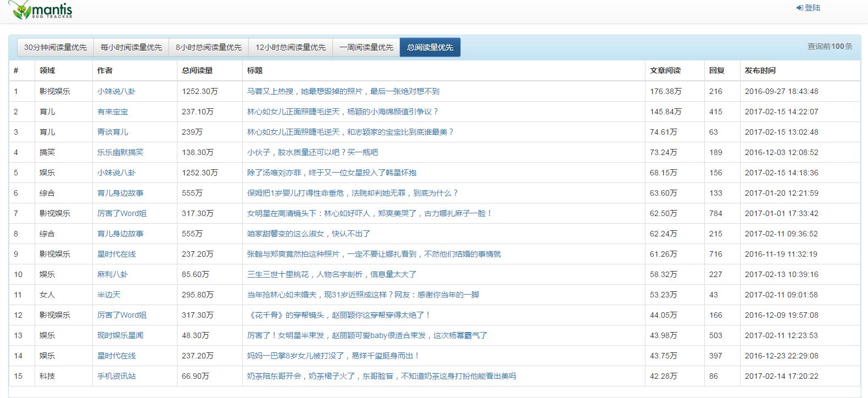Open article 张翰与郑爽竟然拍这种照片
Viewport: 868px width, 398px height.
[374, 254]
